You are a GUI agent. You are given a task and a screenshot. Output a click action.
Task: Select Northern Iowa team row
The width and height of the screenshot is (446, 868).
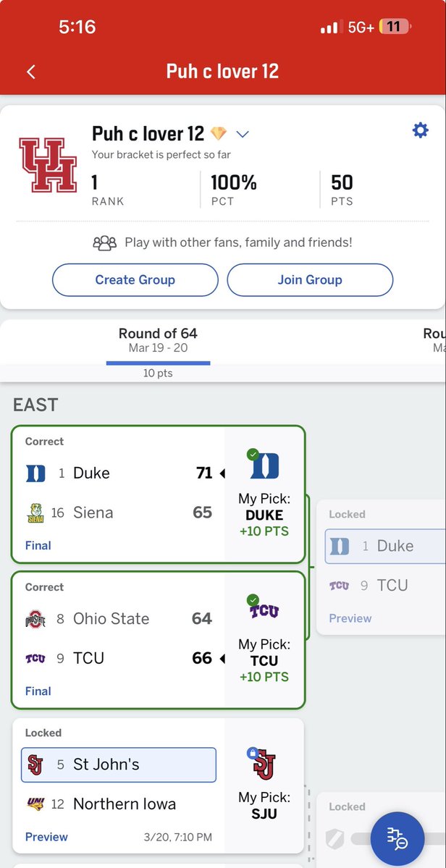[119, 804]
